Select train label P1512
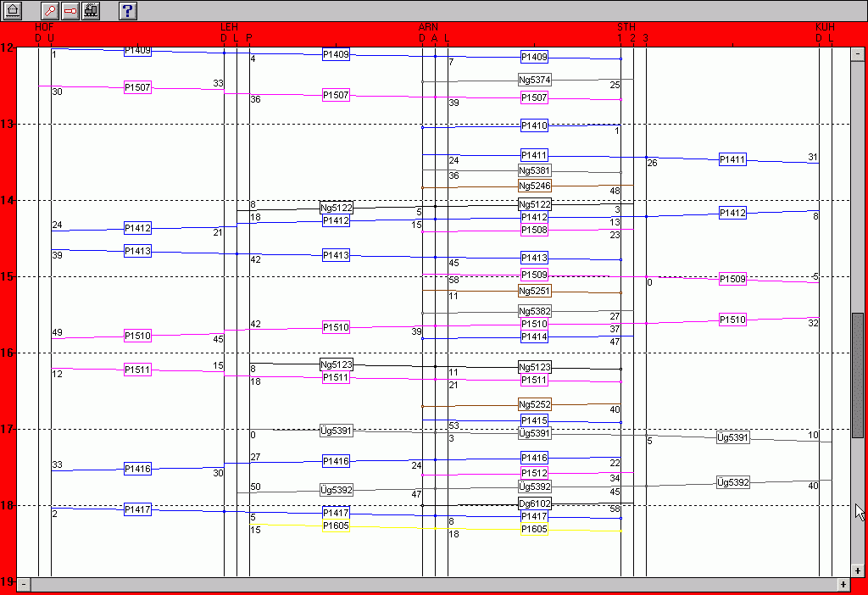Viewport: 868px width, 595px height. point(534,473)
